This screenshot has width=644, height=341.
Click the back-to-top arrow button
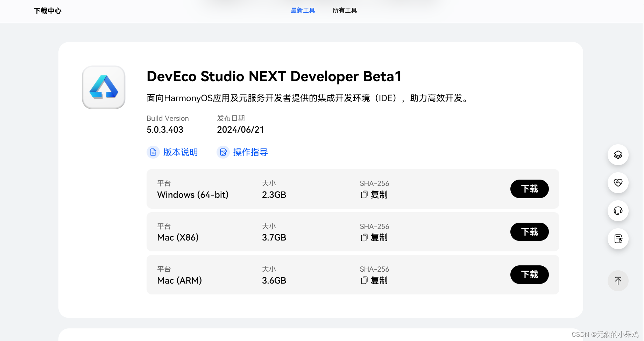pyautogui.click(x=618, y=281)
